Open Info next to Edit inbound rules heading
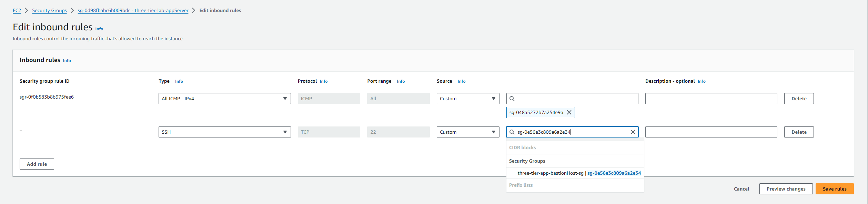Viewport: 868px width, 204px height. point(99,29)
